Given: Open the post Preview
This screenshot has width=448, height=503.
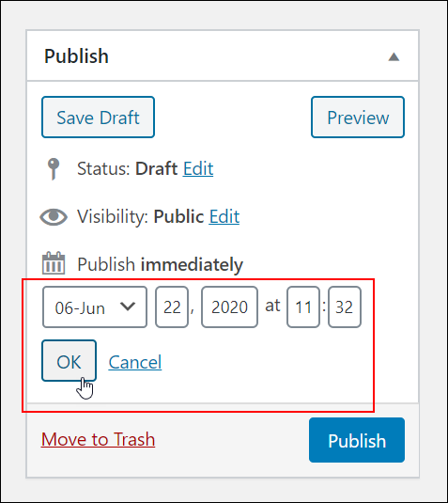Looking at the screenshot, I should coord(358,118).
